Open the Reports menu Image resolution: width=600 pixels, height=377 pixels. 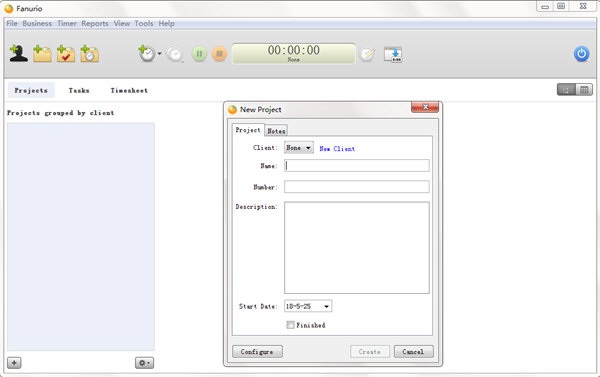coord(95,23)
